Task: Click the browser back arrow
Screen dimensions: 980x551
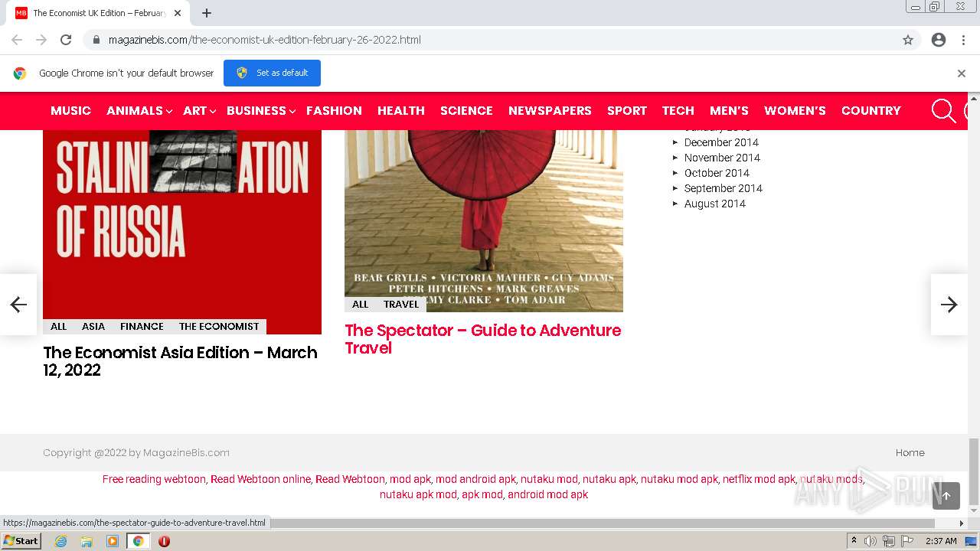Action: tap(17, 40)
